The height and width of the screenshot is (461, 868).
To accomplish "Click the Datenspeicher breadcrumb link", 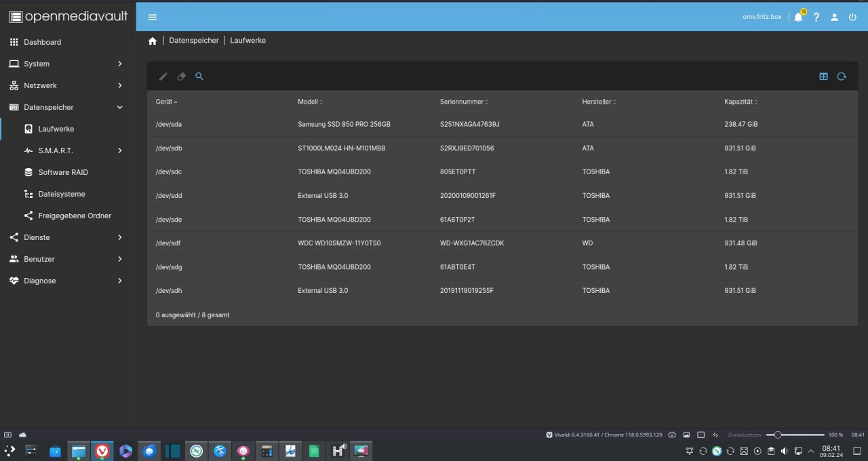I will click(x=194, y=41).
